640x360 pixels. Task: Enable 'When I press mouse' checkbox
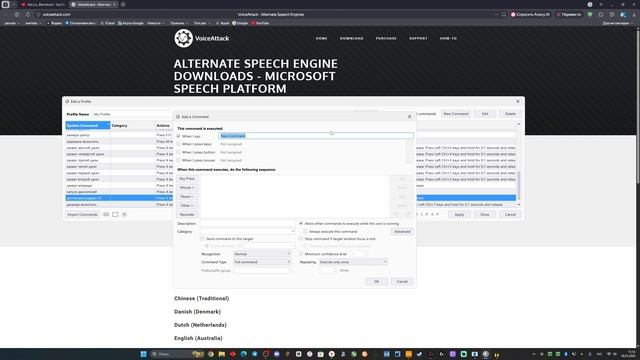[178, 160]
